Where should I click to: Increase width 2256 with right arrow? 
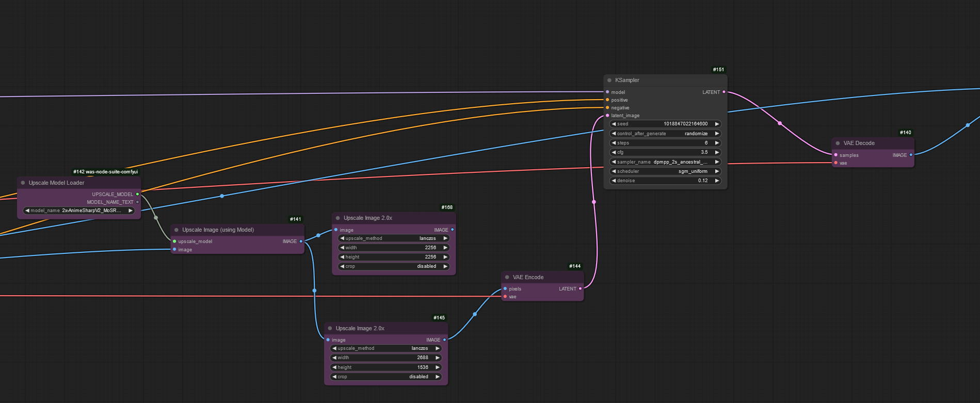(x=445, y=248)
